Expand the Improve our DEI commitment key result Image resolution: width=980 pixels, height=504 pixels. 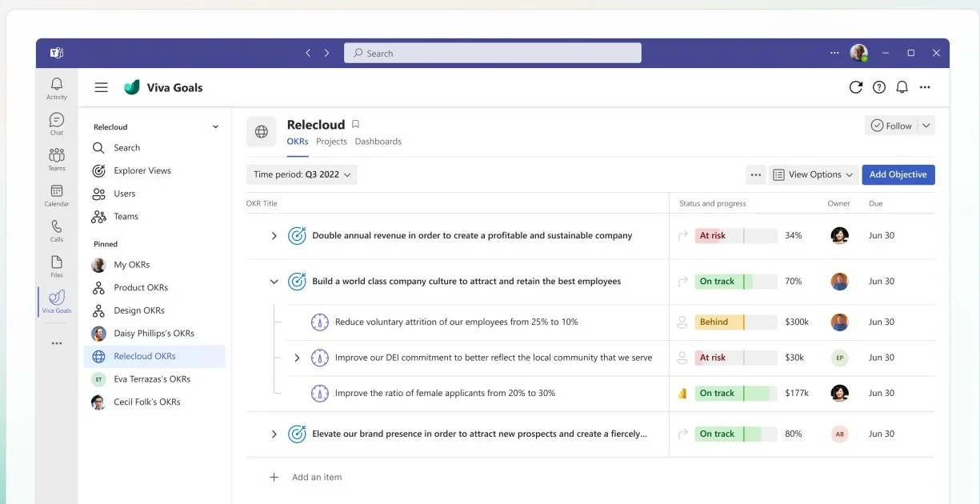pyautogui.click(x=297, y=358)
